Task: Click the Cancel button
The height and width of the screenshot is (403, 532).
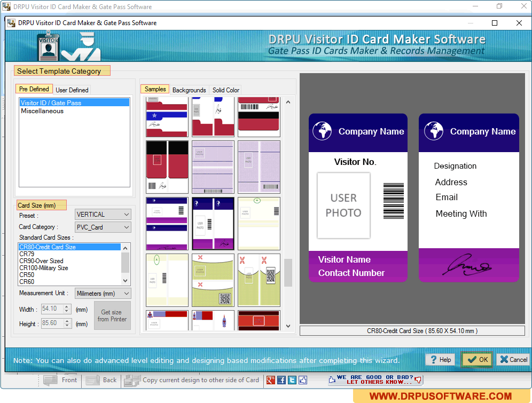Action: tap(514, 360)
